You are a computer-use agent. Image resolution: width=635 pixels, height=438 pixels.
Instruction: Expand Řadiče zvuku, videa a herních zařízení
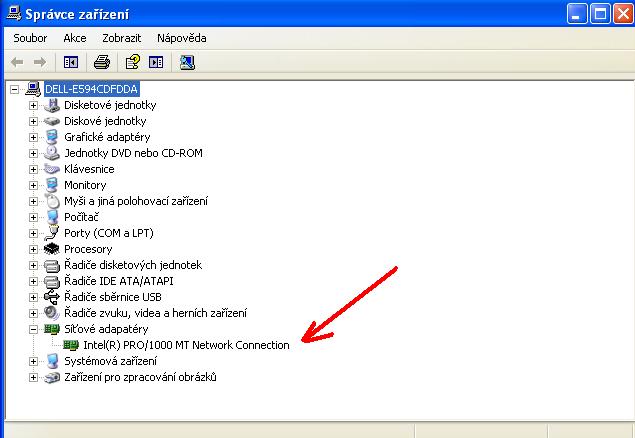[33, 313]
